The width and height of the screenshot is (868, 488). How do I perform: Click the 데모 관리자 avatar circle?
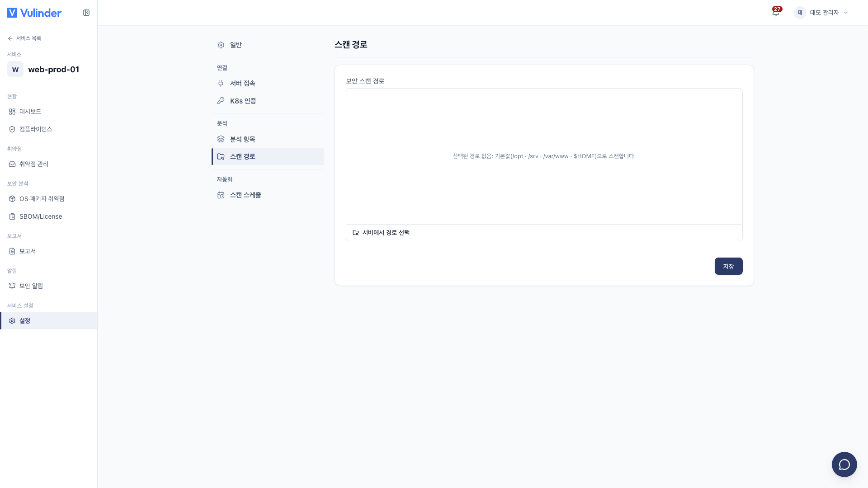800,13
